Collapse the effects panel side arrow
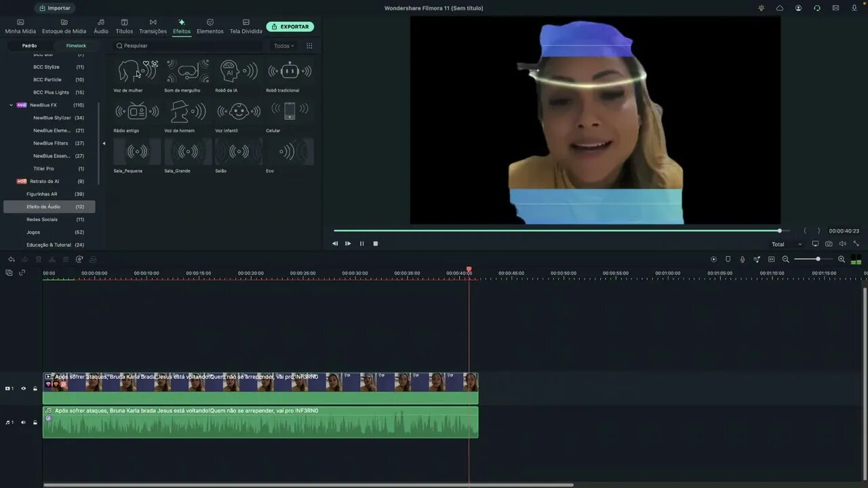The height and width of the screenshot is (488, 868). coord(104,143)
